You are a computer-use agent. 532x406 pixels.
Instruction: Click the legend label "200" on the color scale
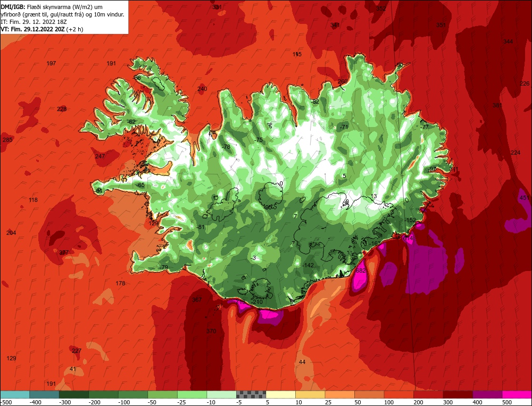[418, 402]
